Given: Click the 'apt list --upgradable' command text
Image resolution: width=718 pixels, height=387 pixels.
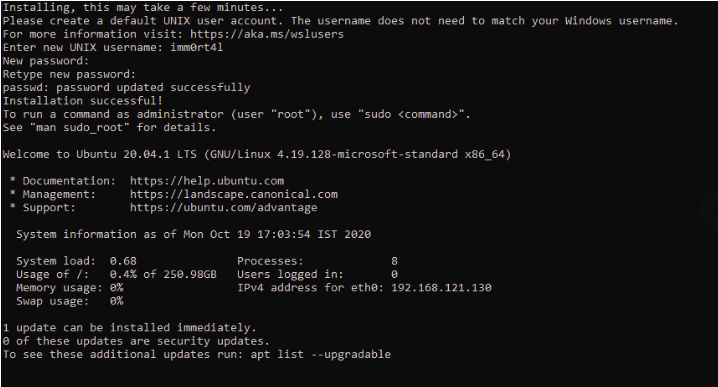Looking at the screenshot, I should click(x=321, y=354).
